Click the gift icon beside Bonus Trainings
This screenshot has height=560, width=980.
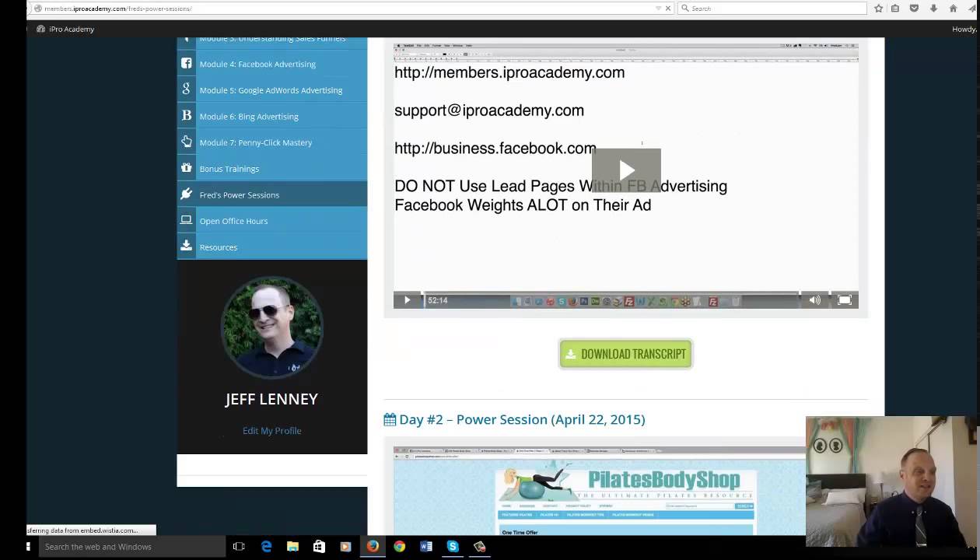tap(187, 167)
